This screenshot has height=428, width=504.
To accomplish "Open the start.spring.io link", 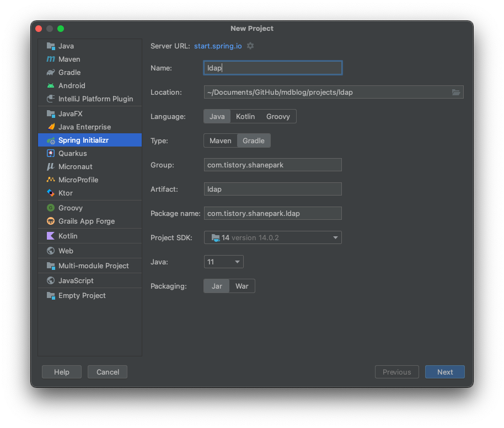I will pos(218,46).
